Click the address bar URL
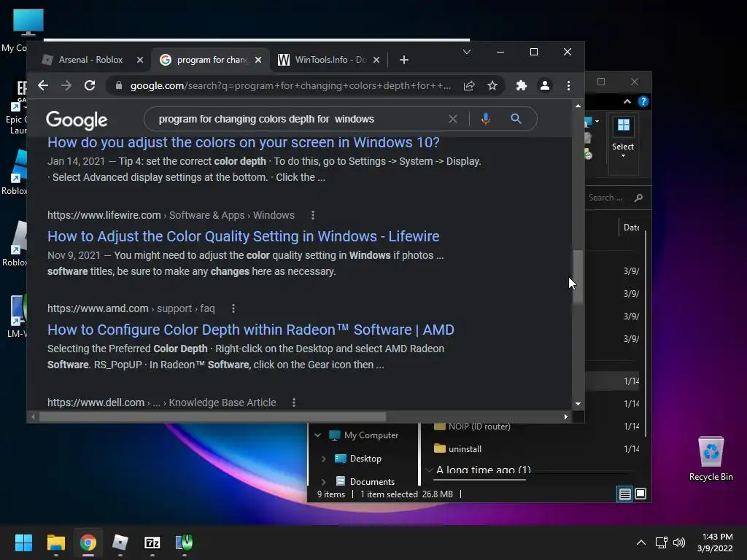Viewport: 747px width, 560px height. (x=290, y=86)
